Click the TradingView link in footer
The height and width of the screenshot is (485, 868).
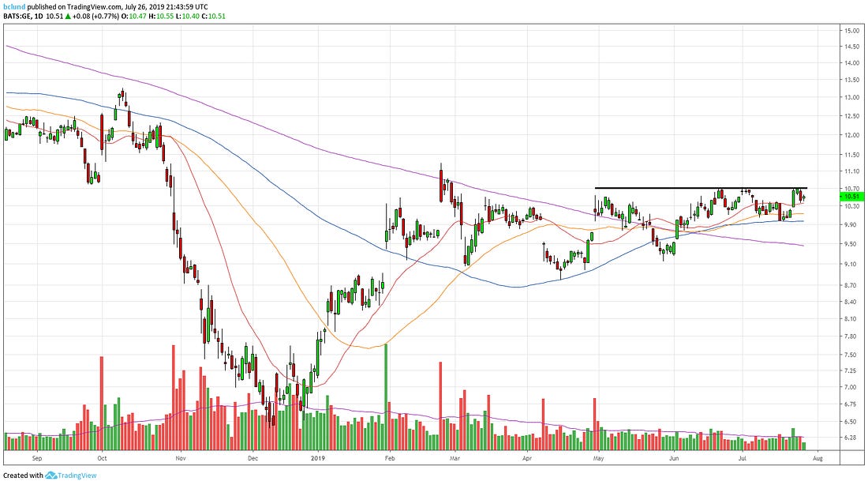pos(76,476)
